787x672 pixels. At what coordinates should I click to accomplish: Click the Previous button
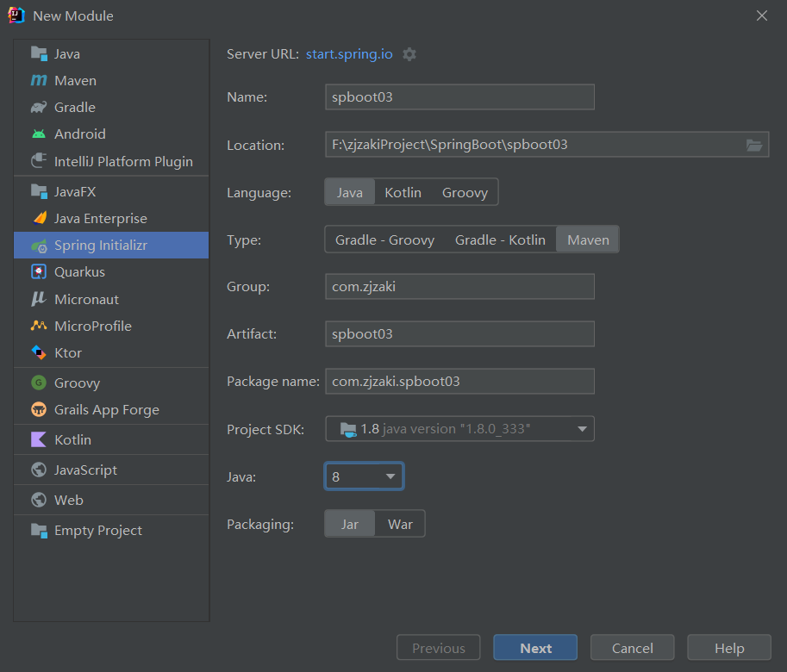pyautogui.click(x=438, y=648)
